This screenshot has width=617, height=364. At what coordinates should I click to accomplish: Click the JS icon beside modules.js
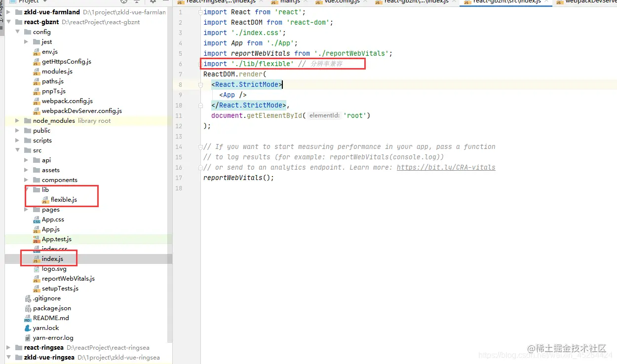(37, 72)
